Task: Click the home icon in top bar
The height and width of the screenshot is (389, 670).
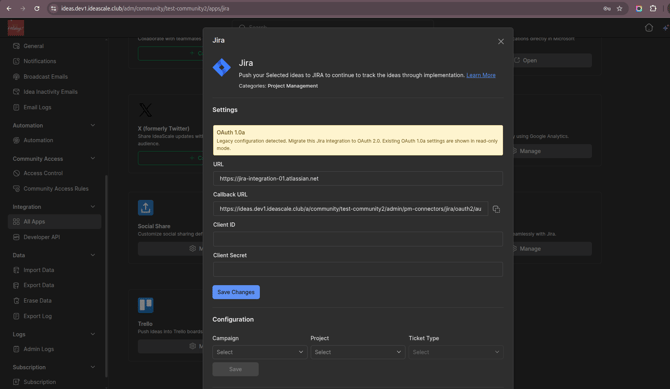Action: [649, 28]
